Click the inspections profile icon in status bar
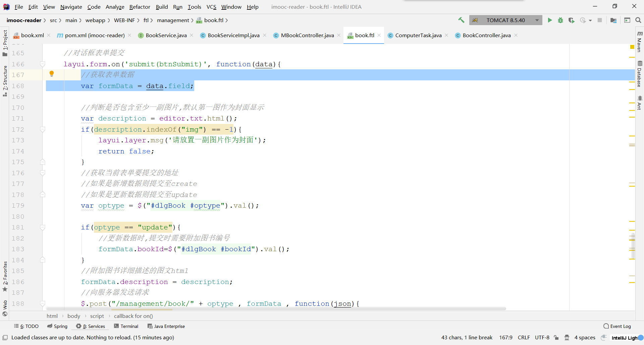 coord(567,338)
